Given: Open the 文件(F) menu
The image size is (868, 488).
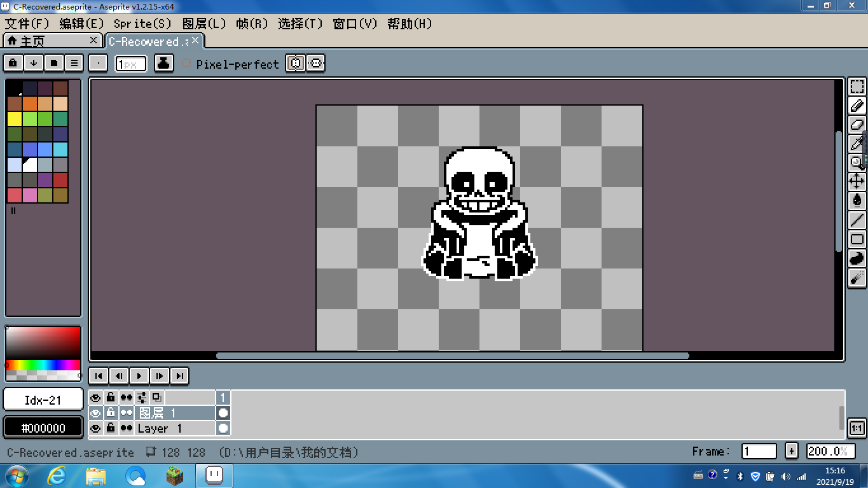Looking at the screenshot, I should click(27, 24).
